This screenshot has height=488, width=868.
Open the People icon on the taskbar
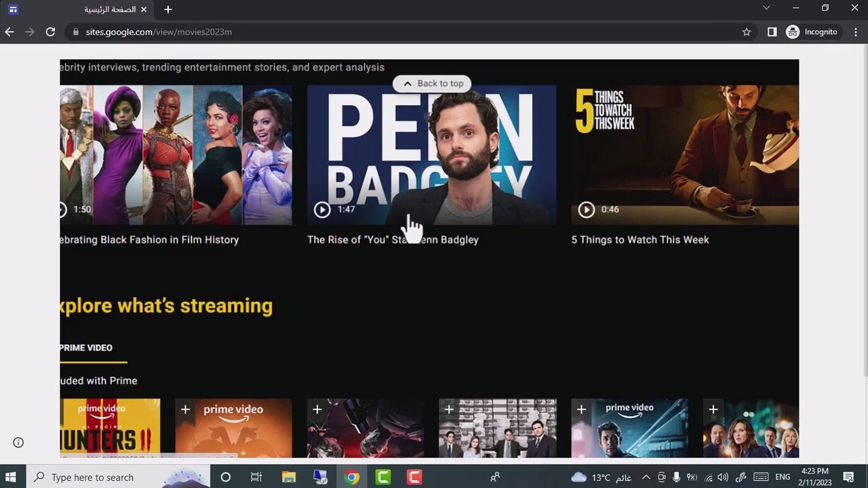495,477
